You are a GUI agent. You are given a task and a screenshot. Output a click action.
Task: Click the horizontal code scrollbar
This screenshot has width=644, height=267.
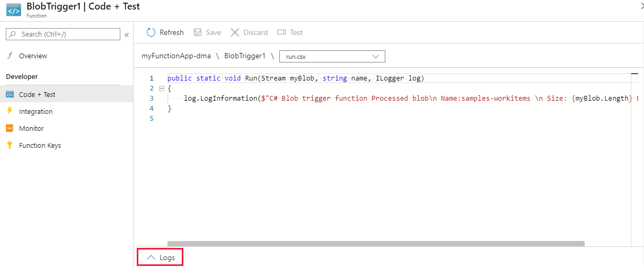click(376, 244)
